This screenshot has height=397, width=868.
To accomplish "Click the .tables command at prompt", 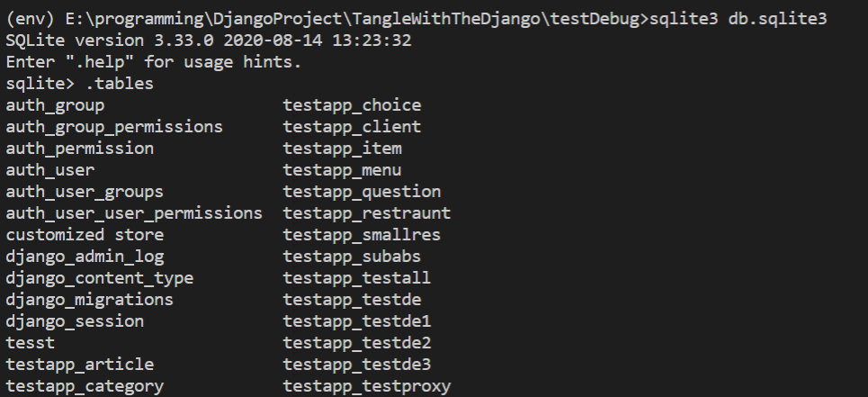I will click(120, 84).
